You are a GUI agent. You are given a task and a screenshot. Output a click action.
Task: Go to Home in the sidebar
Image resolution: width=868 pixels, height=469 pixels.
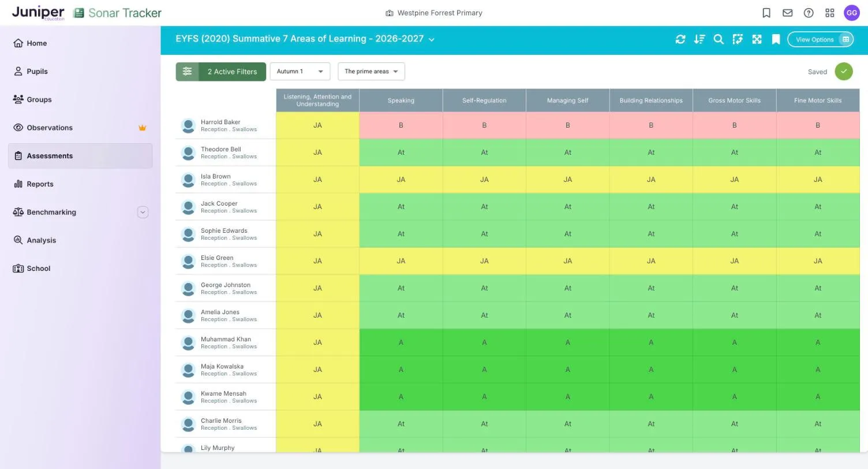click(x=80, y=43)
